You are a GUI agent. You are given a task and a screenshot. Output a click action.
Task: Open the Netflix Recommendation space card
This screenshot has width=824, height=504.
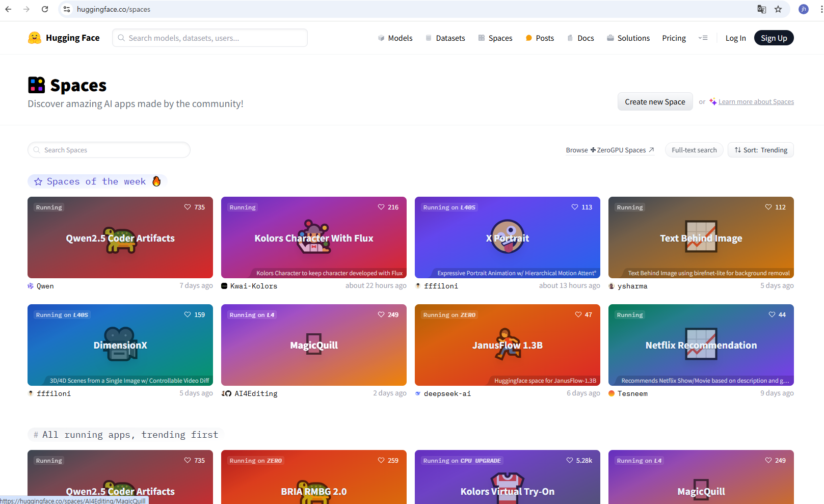701,345
